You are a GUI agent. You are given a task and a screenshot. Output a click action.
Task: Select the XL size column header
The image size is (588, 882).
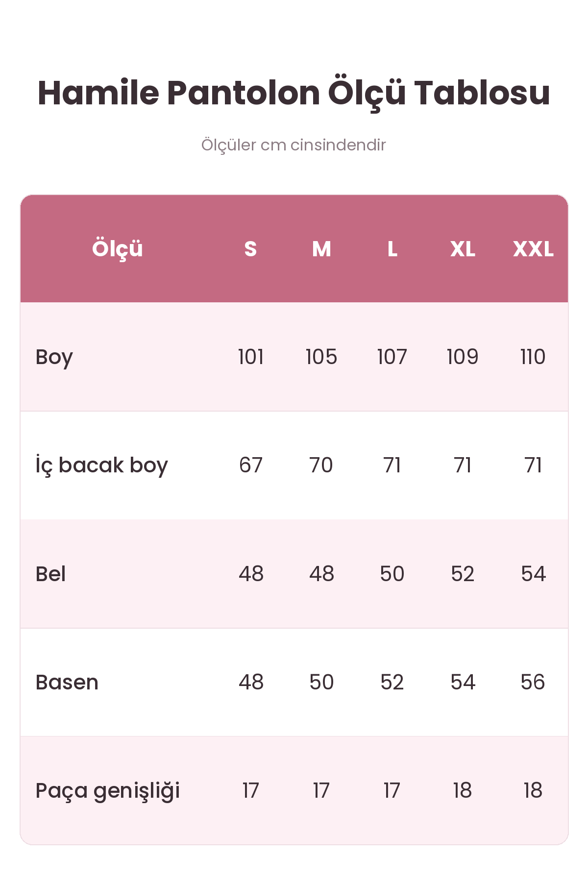[x=463, y=249]
